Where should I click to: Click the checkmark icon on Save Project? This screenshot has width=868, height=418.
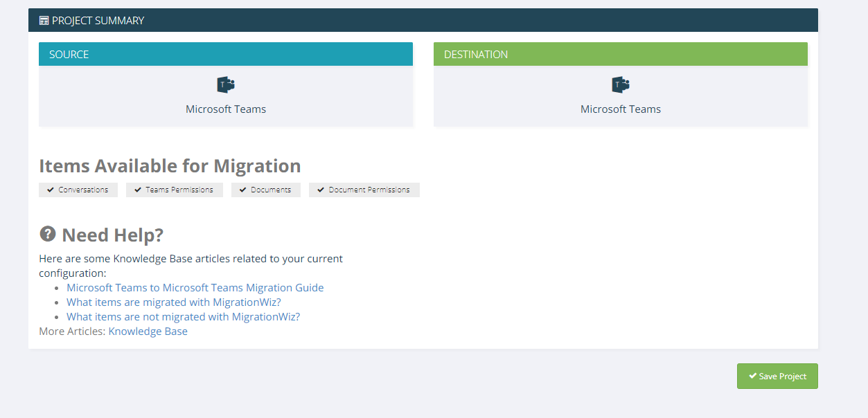point(752,376)
